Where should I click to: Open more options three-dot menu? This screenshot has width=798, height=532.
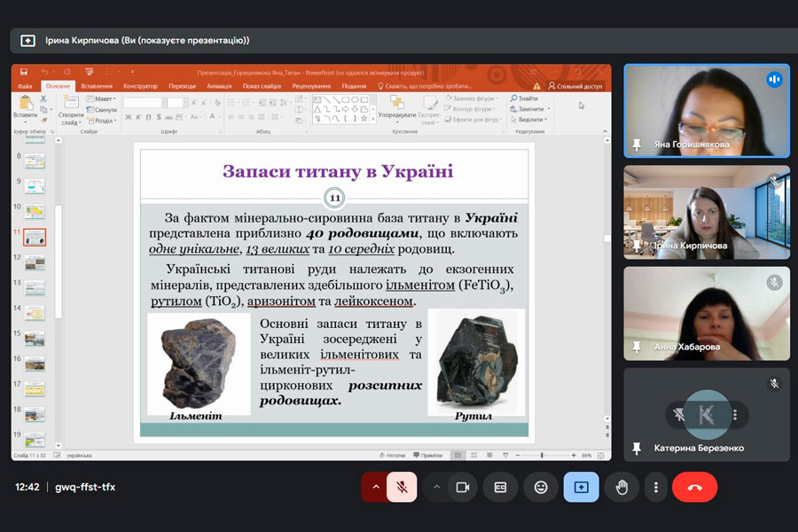pos(655,487)
